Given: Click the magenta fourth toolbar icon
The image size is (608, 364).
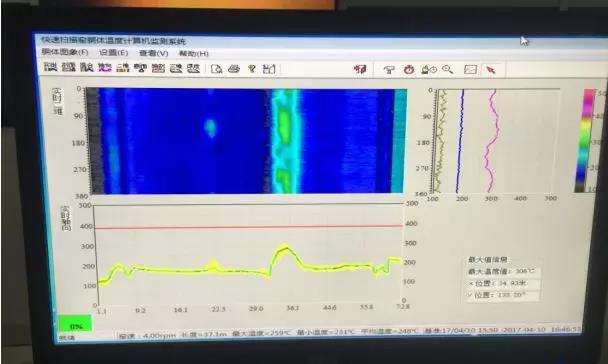Looking at the screenshot, I should point(104,68).
